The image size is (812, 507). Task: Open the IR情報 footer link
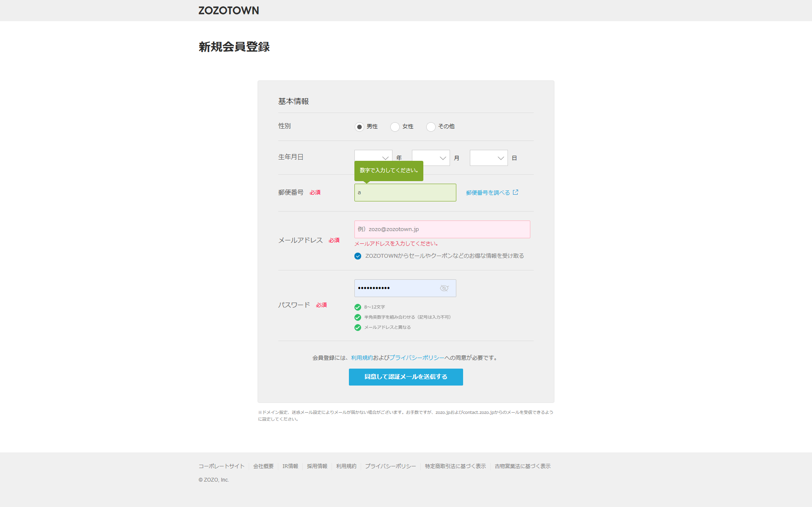click(x=291, y=466)
